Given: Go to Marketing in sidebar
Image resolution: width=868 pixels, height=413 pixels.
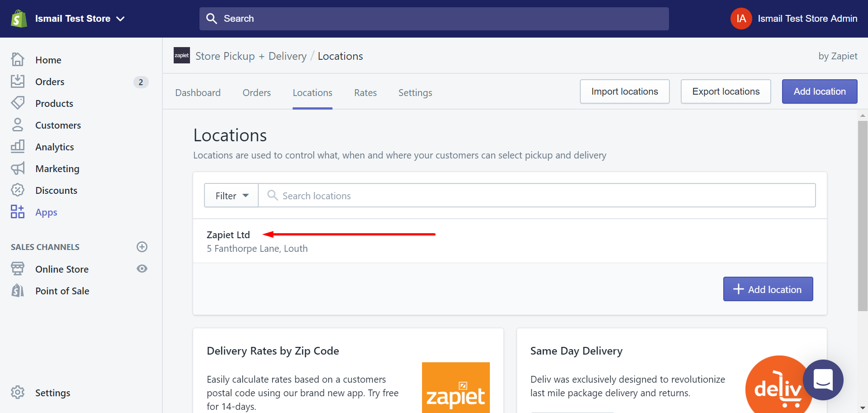Looking at the screenshot, I should pyautogui.click(x=57, y=168).
